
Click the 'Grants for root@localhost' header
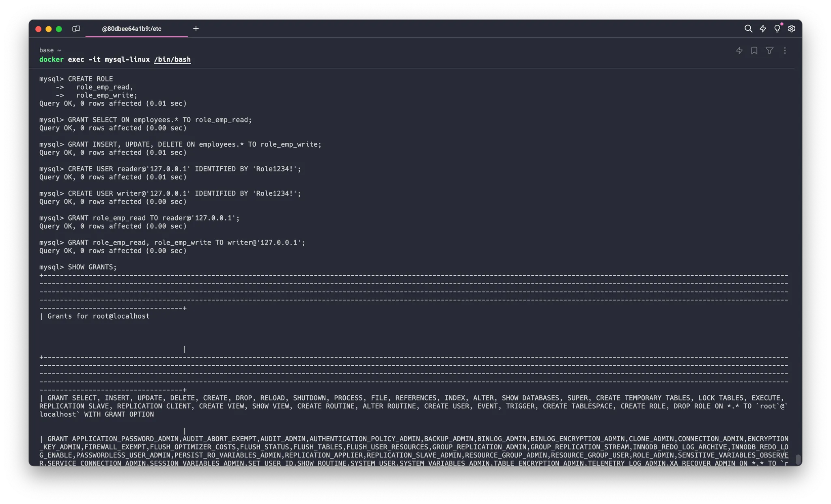98,316
